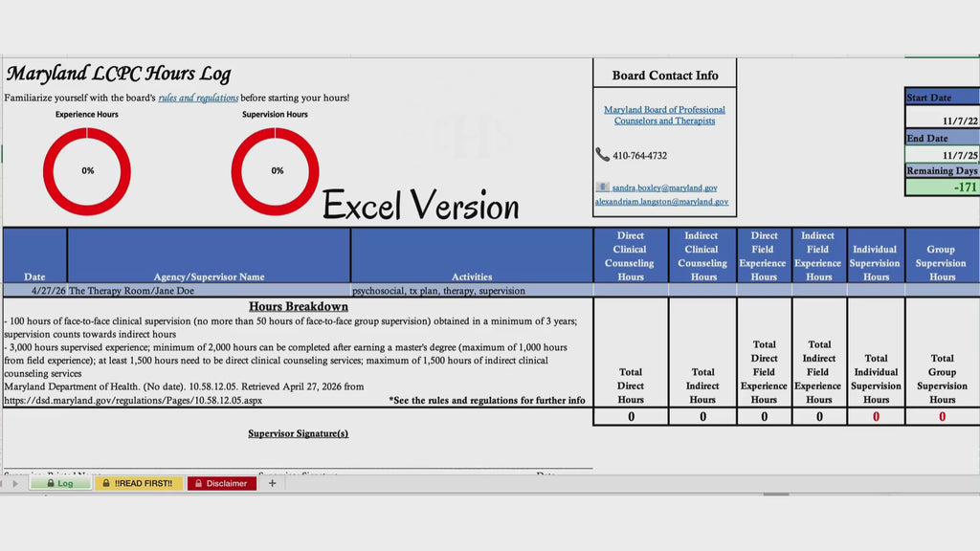Open the !!READ FIRST!! sheet tab
The image size is (980, 551).
point(138,483)
